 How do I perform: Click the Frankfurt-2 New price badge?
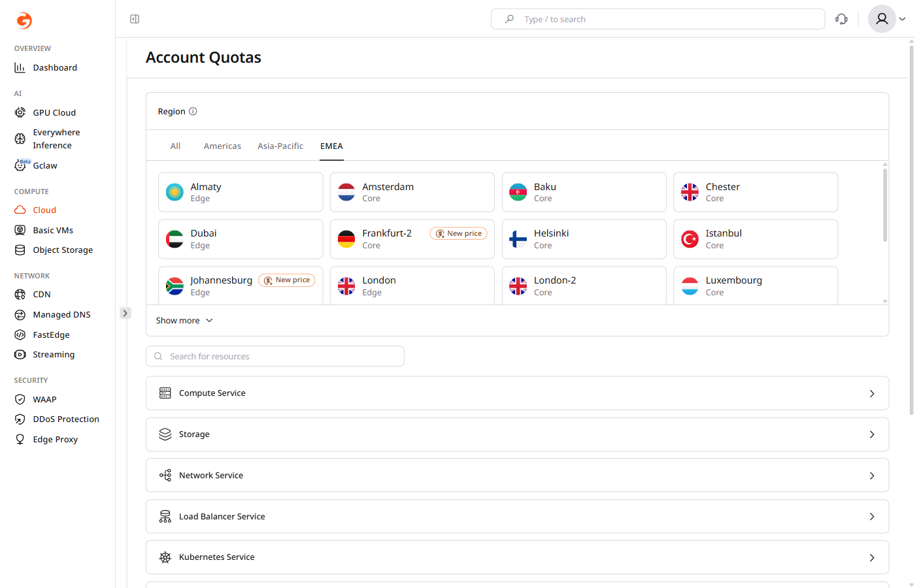(x=458, y=233)
